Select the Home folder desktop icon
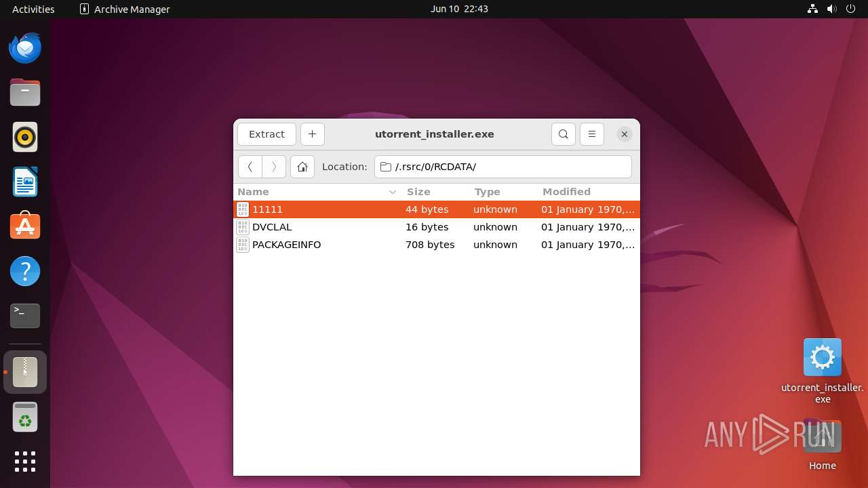 click(823, 445)
